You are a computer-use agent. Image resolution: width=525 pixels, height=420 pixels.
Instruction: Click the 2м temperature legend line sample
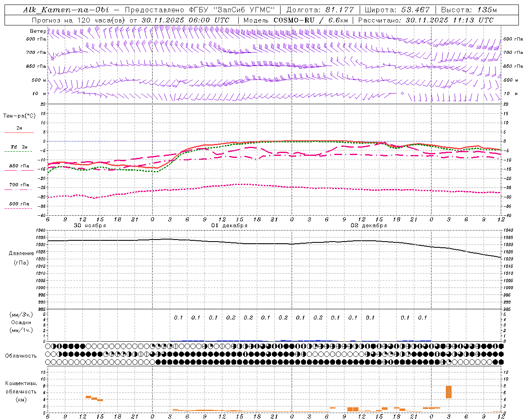19,133
